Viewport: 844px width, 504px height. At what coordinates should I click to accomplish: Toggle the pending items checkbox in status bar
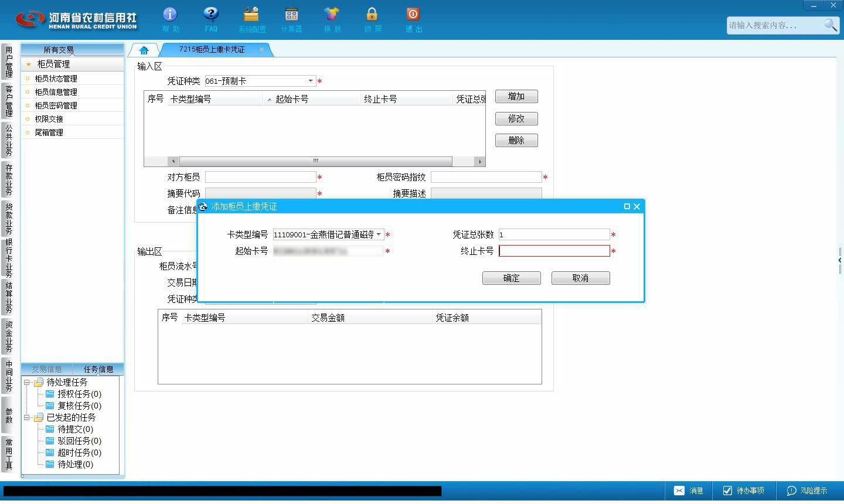click(x=727, y=491)
